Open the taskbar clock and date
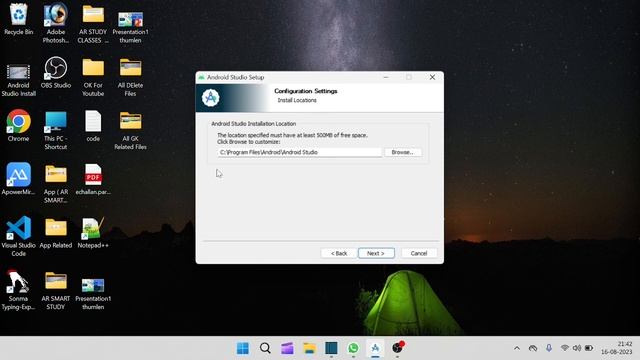 coord(616,348)
